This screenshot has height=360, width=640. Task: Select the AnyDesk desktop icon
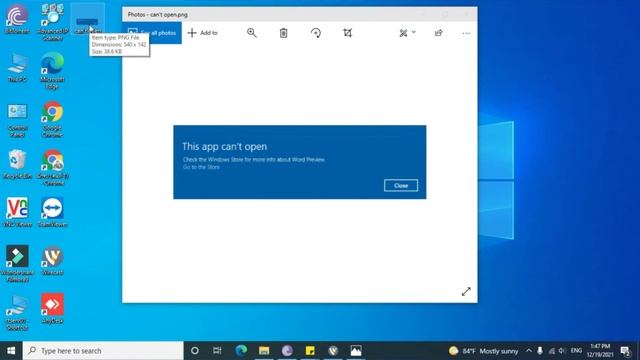click(52, 309)
